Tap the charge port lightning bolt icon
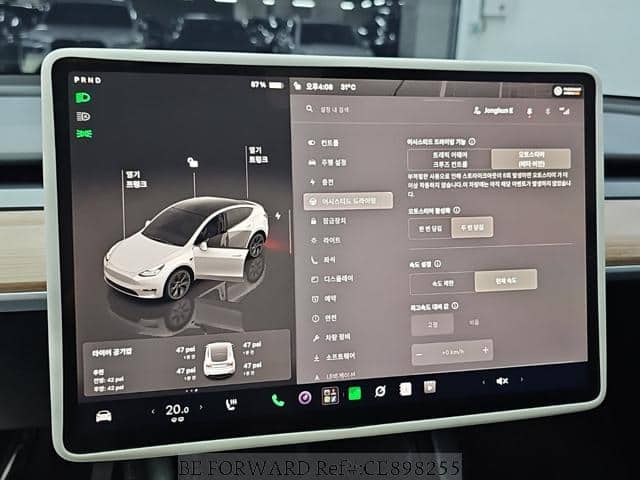This screenshot has width=640, height=480. 278,216
